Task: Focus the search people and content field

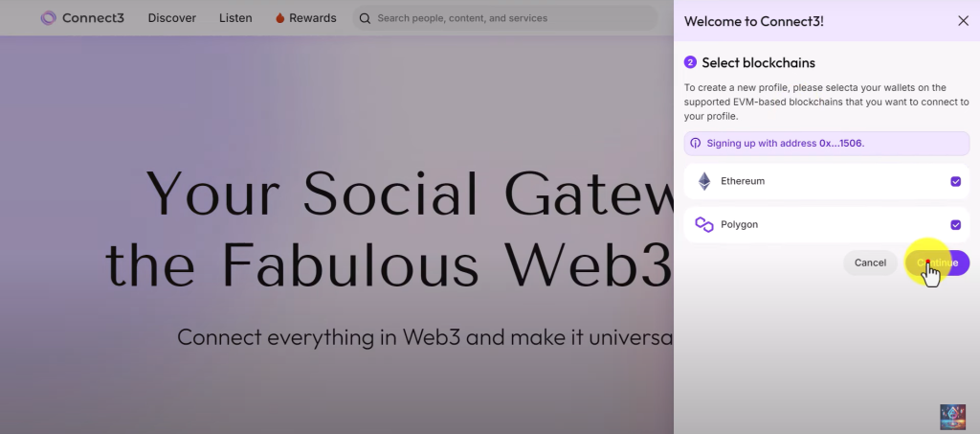Action: 507,18
